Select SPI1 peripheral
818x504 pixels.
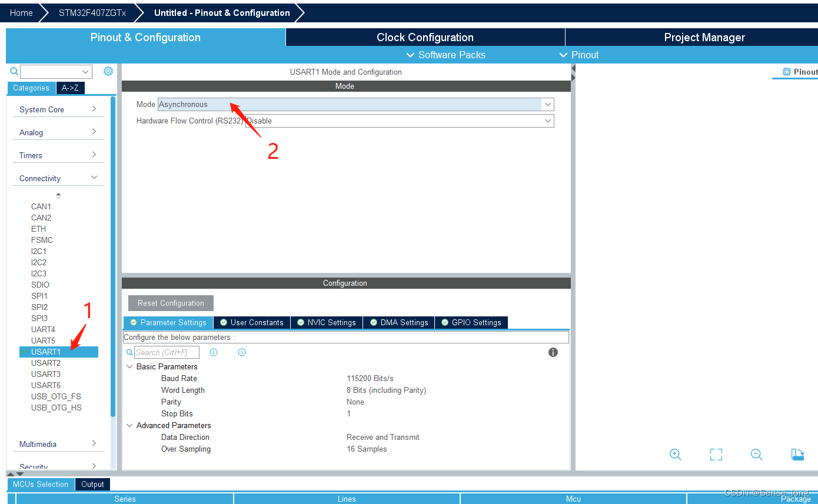39,296
